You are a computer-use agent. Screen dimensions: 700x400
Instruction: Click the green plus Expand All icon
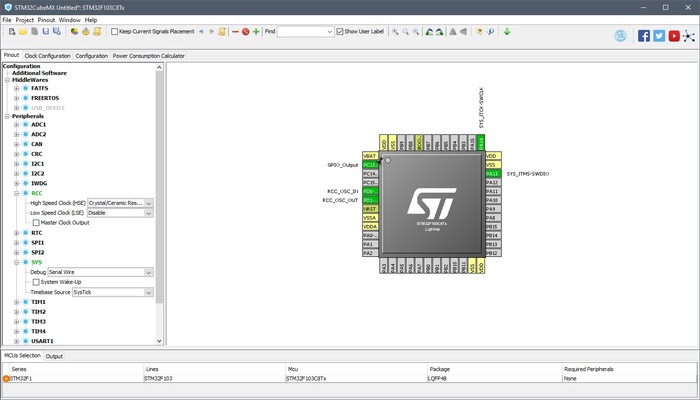pos(256,32)
